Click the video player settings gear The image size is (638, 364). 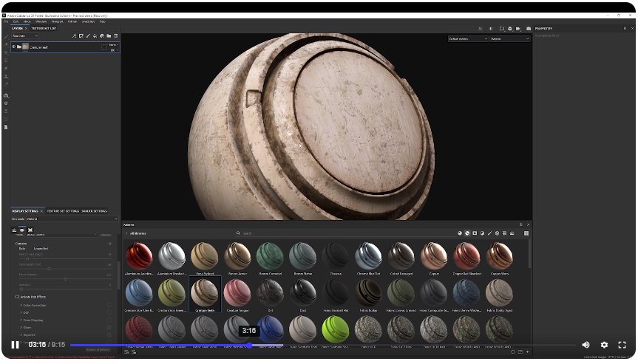[x=604, y=345]
